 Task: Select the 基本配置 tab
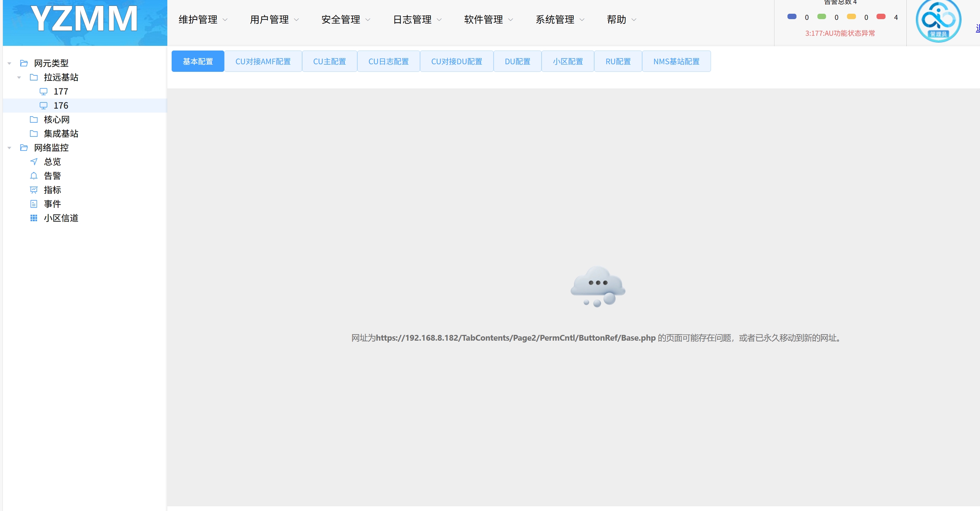pos(198,61)
